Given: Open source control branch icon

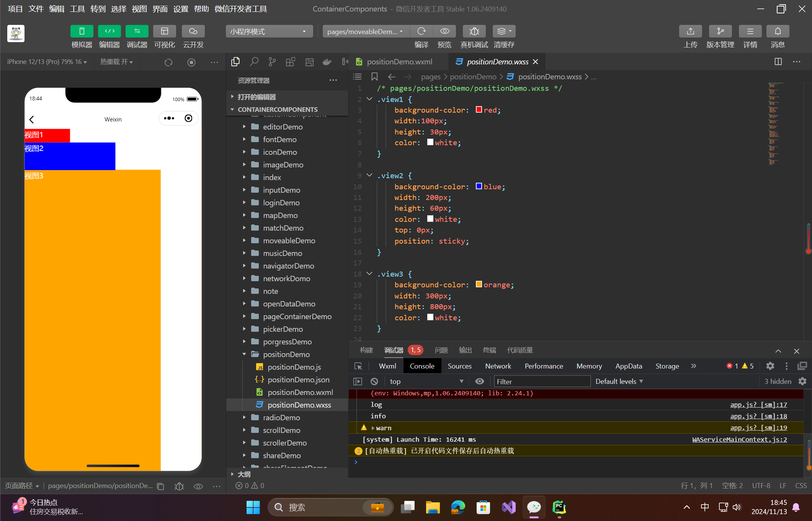Looking at the screenshot, I should [x=272, y=62].
